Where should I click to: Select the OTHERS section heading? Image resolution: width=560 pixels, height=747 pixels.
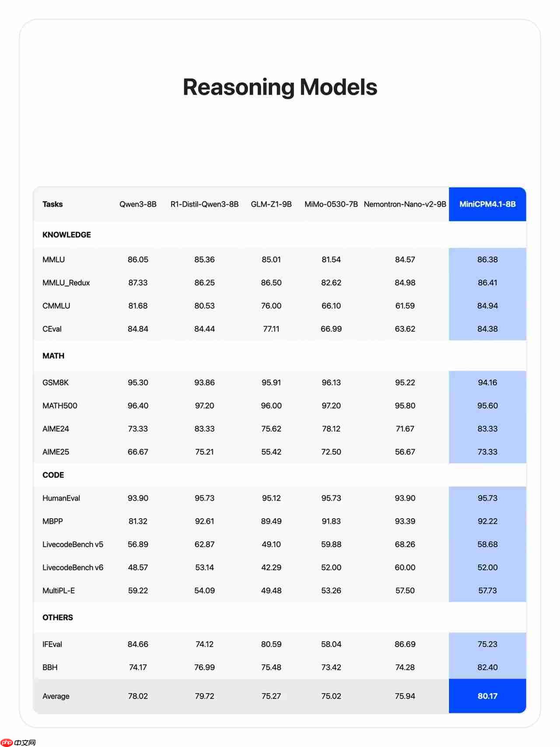coord(58,617)
